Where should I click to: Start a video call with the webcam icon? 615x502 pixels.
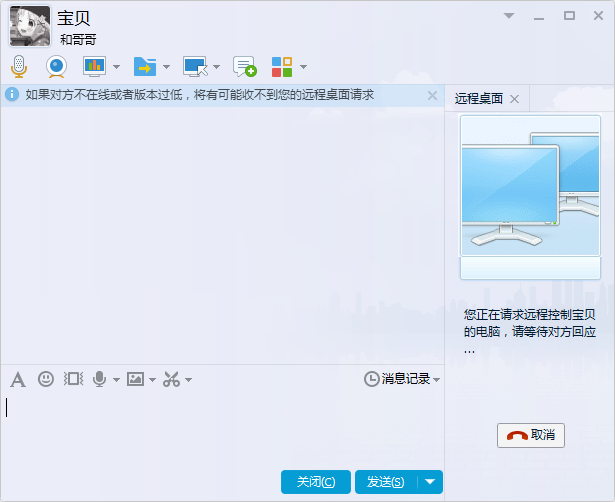pyautogui.click(x=57, y=66)
